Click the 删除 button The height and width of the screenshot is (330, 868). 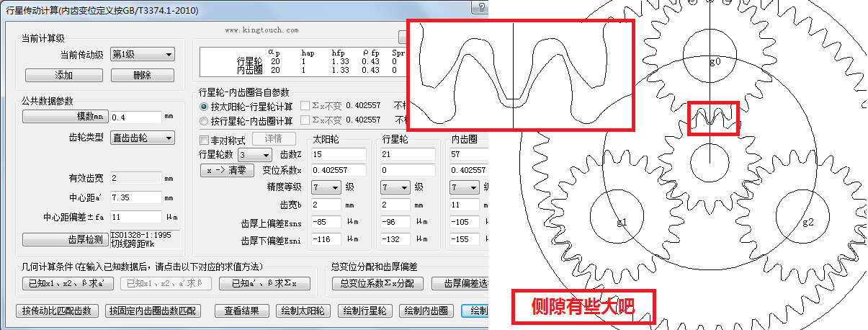(141, 75)
